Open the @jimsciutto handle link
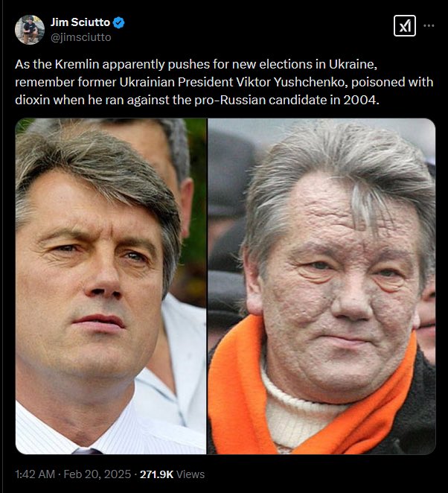448x493 pixels. (x=80, y=37)
